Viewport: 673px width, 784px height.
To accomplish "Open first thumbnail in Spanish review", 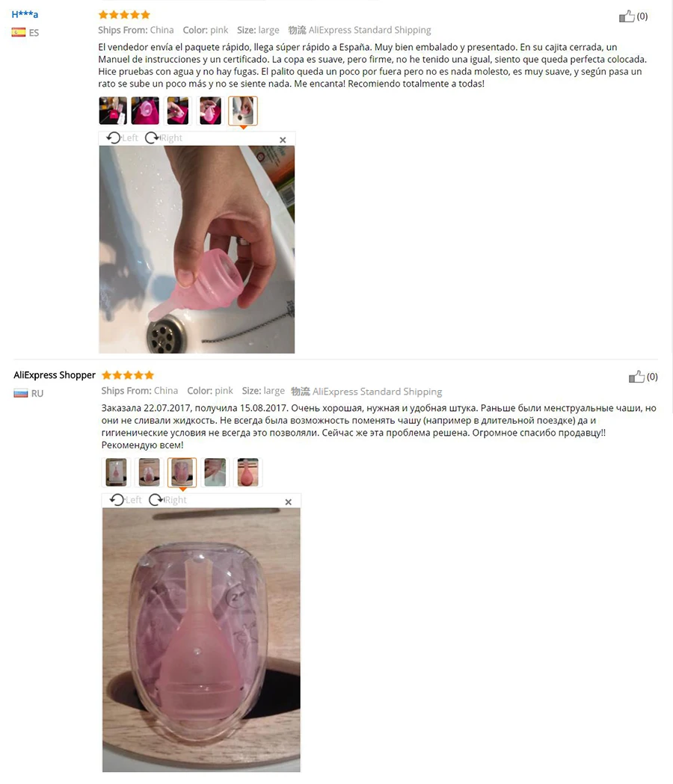I will click(x=113, y=111).
